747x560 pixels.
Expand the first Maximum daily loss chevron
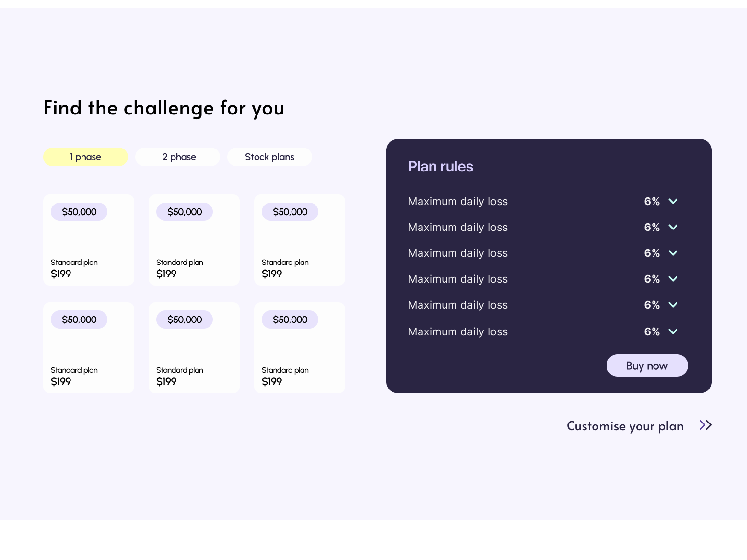point(673,201)
